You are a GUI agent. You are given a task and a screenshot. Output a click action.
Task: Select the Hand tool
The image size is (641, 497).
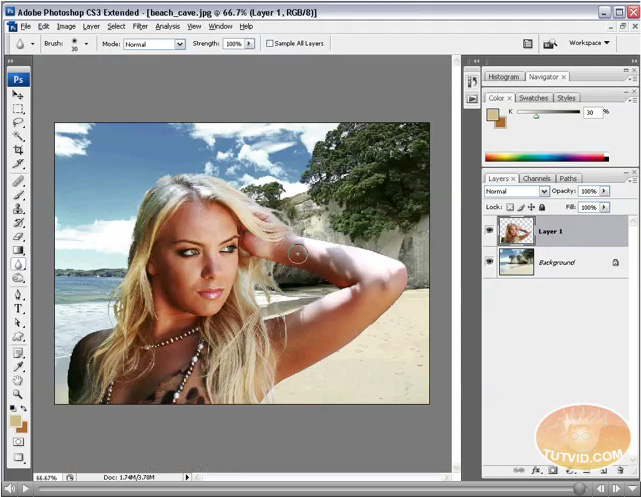18,380
